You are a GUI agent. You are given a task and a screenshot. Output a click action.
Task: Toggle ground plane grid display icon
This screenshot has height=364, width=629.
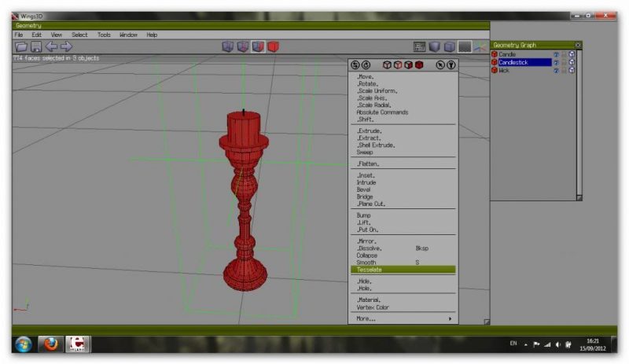pos(465,47)
